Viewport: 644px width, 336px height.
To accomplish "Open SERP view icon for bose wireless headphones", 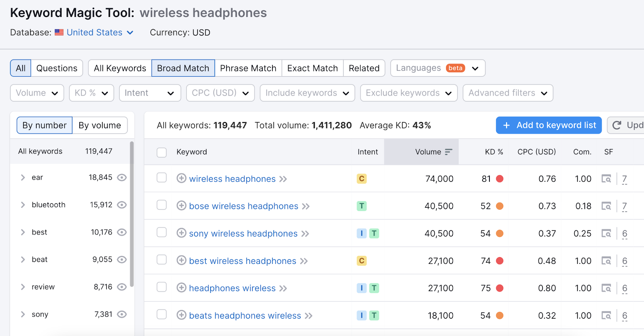I will click(x=606, y=206).
